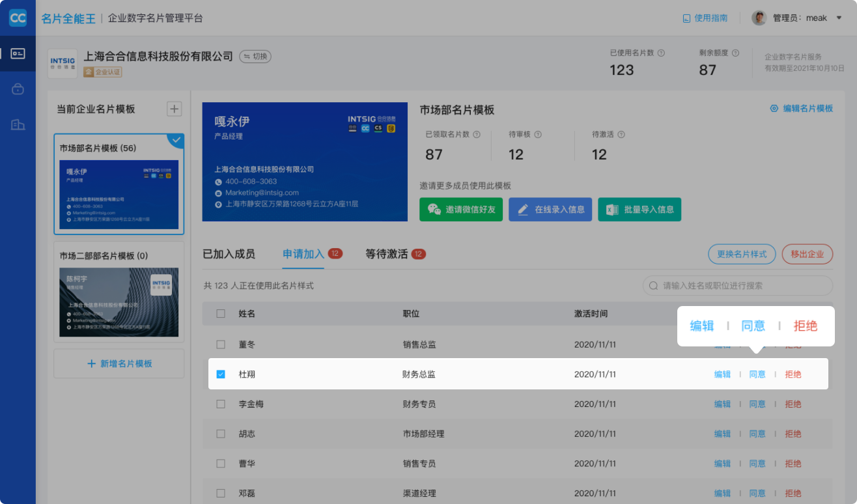The height and width of the screenshot is (504, 857).
Task: Click 拒绝 for 李金梅 row
Action: pos(793,404)
